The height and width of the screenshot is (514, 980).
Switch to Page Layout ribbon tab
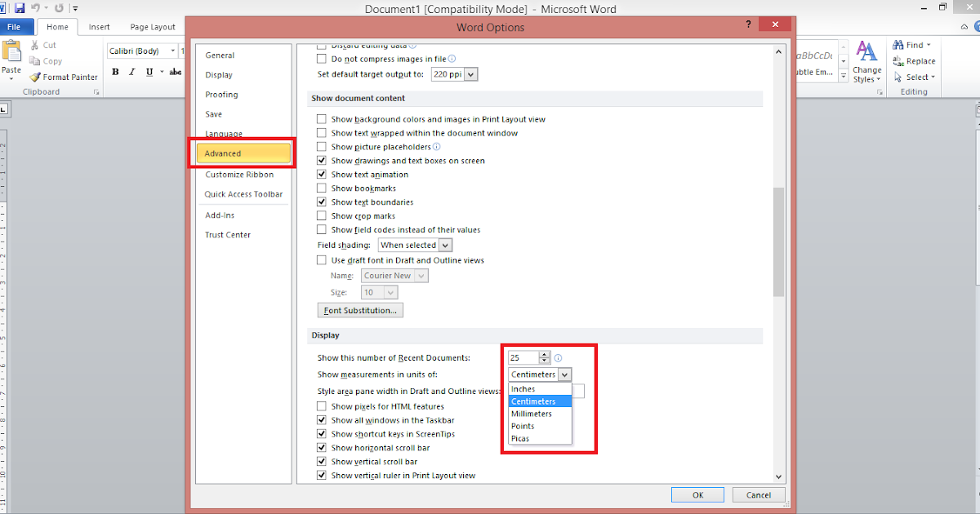tap(153, 27)
